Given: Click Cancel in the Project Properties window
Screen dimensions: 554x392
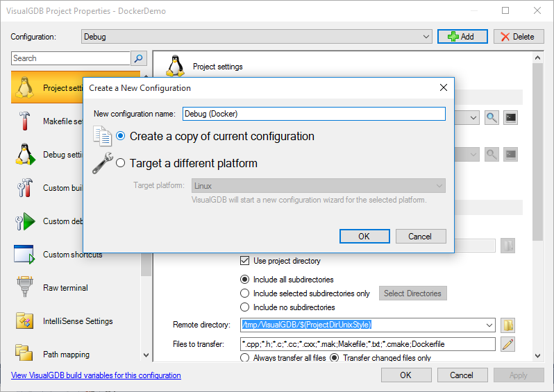Looking at the screenshot, I should [x=462, y=375].
